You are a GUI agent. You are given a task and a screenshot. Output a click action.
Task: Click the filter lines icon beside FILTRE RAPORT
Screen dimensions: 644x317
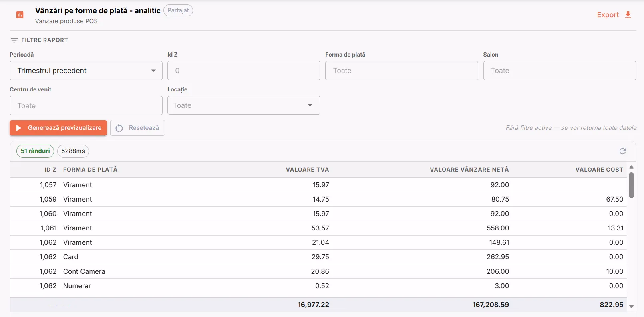(x=14, y=40)
